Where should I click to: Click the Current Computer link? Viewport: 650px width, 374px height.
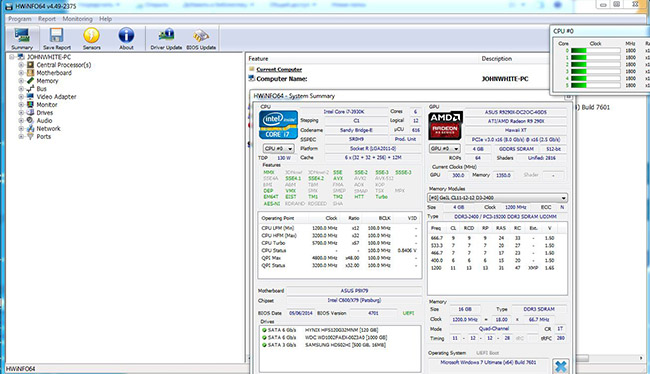[x=279, y=69]
